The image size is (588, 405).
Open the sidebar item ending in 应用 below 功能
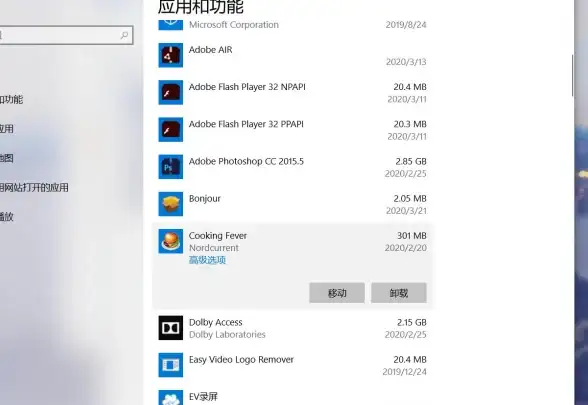coord(7,129)
